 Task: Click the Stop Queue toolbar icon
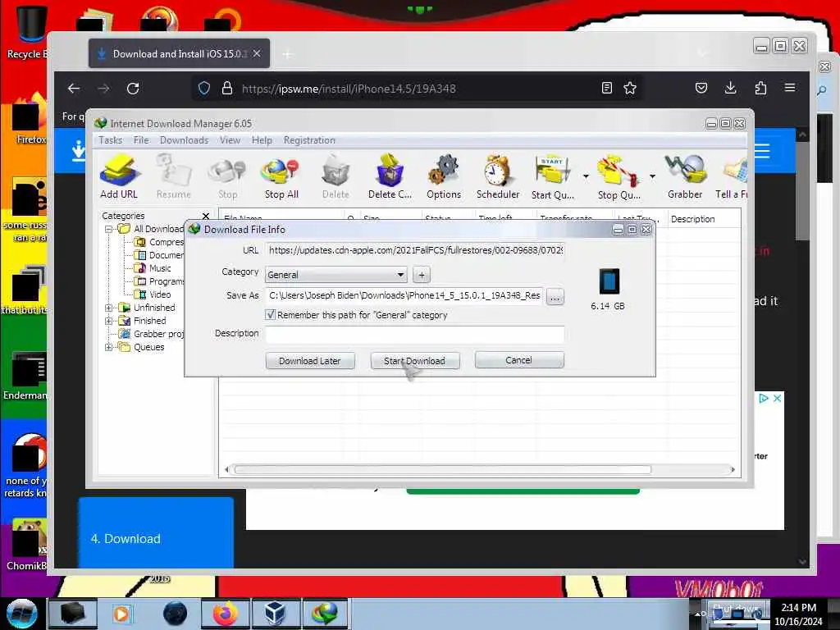(x=619, y=177)
